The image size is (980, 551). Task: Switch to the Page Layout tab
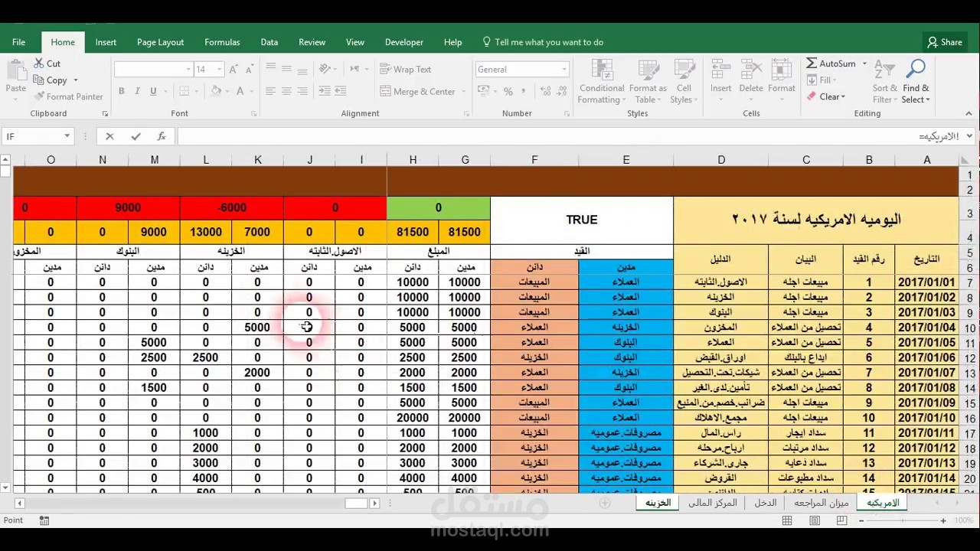(x=160, y=42)
